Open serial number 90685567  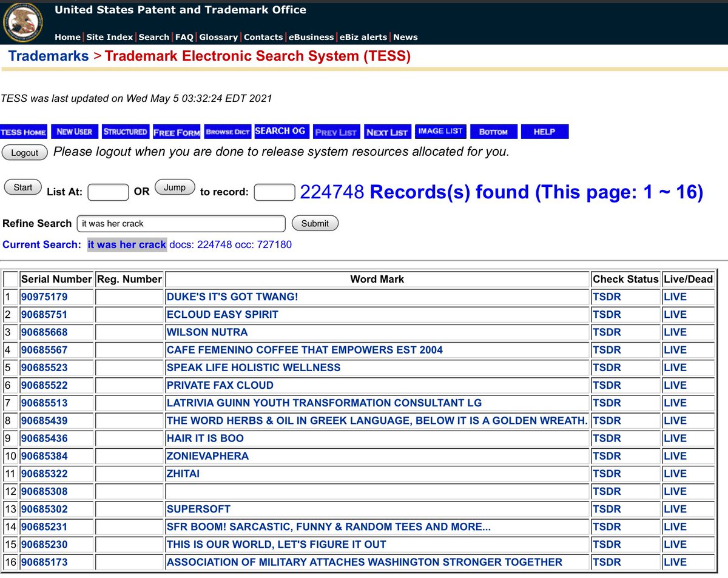click(44, 349)
